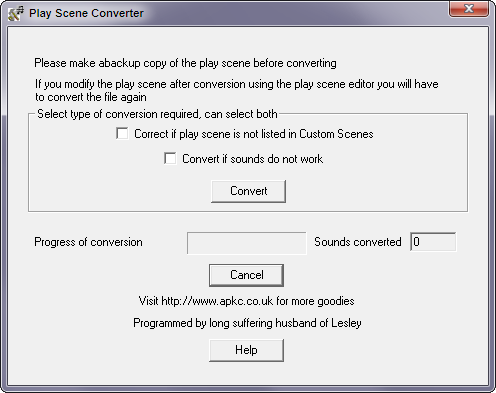The image size is (496, 393).
Task: Click the 'Progress of conversion' label
Action: point(88,242)
